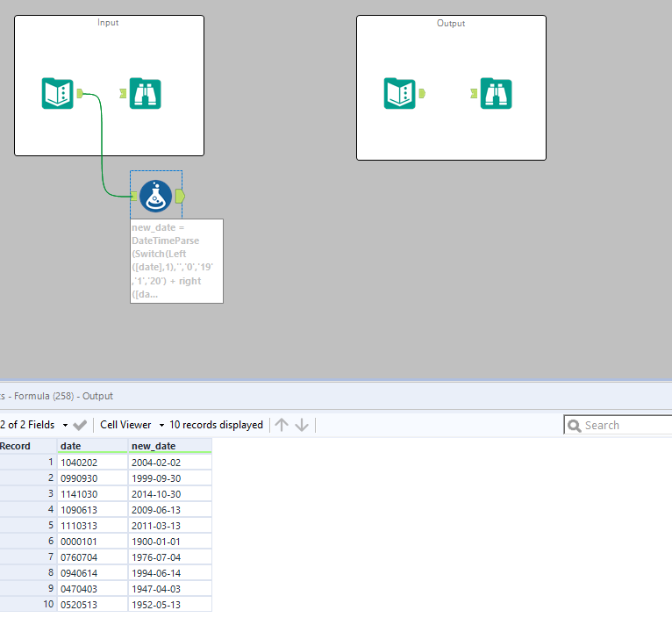Select new_date cell 1994-06-14
This screenshot has width=672, height=639.
click(x=170, y=573)
